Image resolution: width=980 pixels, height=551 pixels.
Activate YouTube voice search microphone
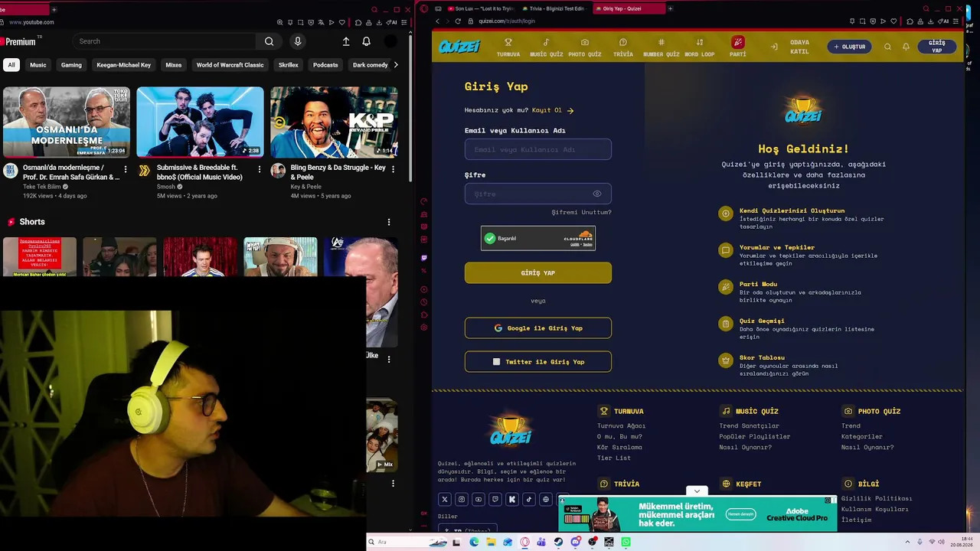pos(298,41)
